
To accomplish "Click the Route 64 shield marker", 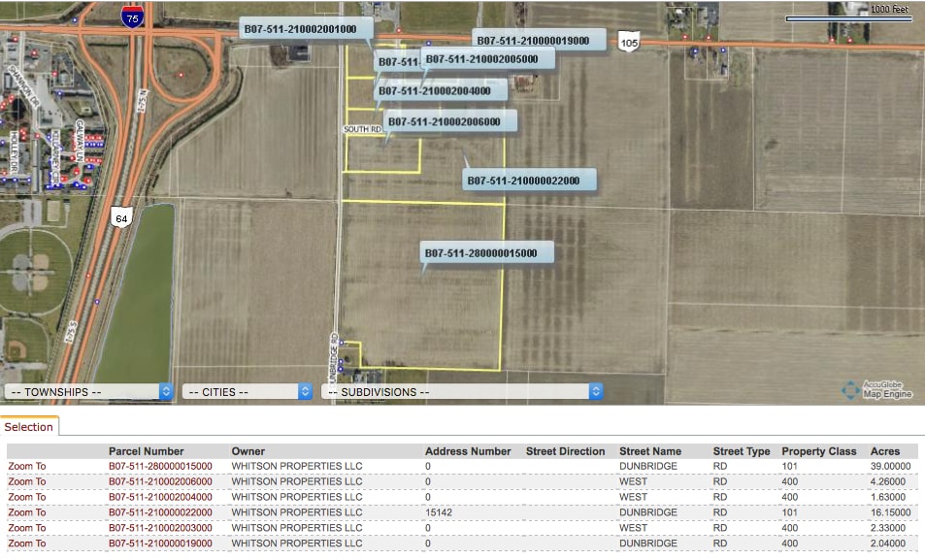I will [120, 216].
